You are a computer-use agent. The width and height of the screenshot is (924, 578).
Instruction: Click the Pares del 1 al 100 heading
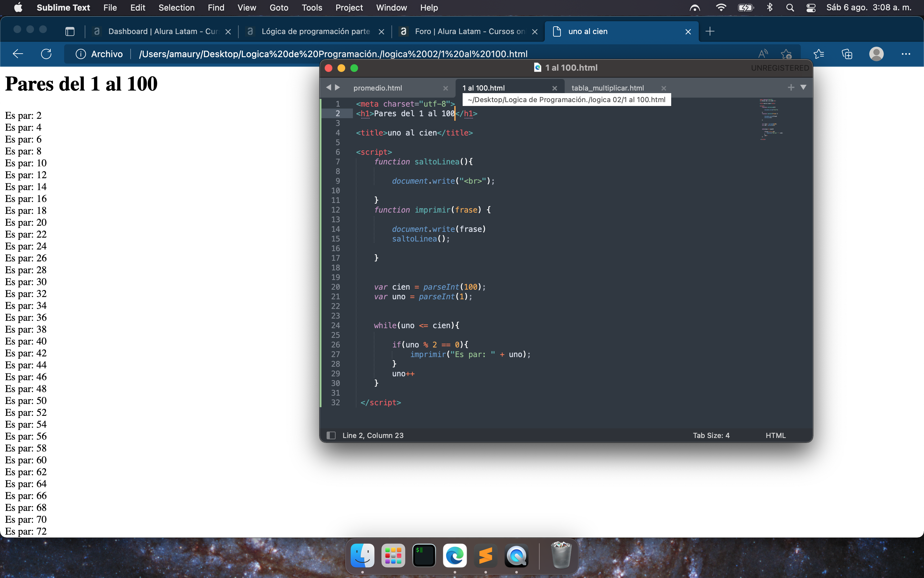coord(81,84)
